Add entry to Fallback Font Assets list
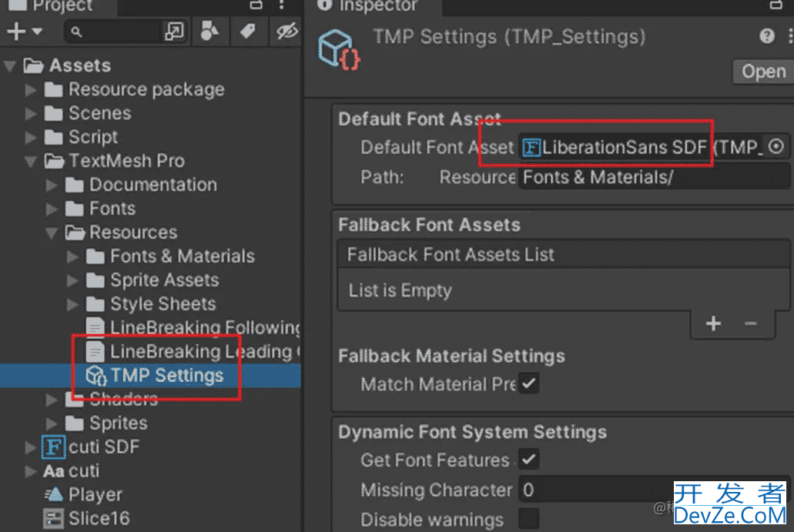 tap(713, 323)
